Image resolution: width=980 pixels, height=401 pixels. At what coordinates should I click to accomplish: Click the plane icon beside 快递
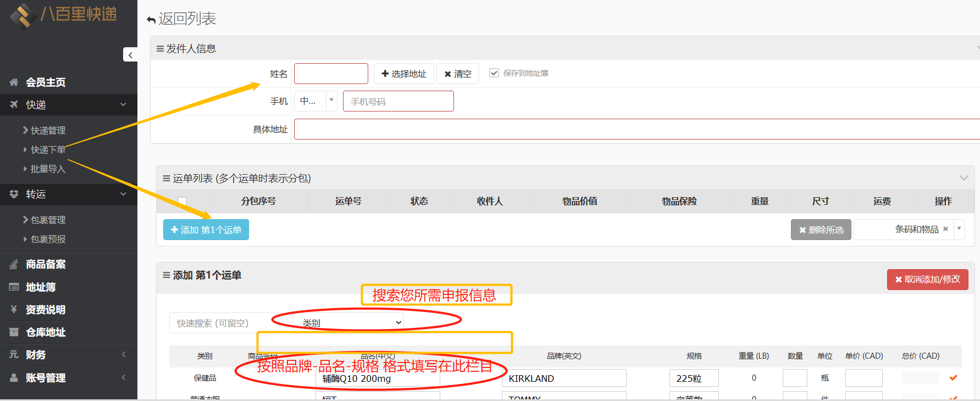pyautogui.click(x=14, y=104)
